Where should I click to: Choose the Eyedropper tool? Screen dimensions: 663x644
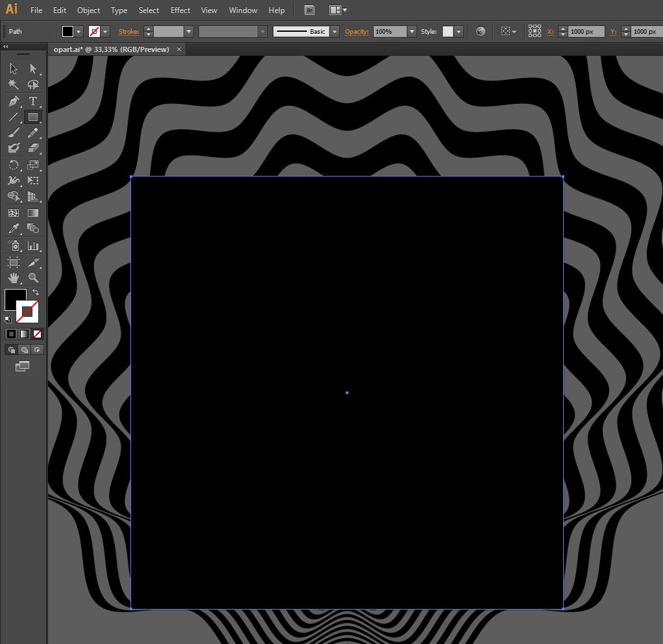point(14,229)
